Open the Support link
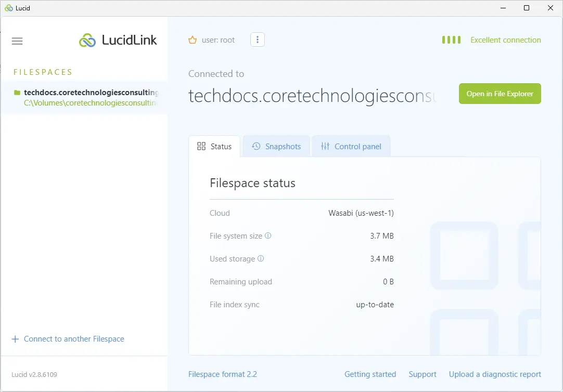 [x=423, y=374]
